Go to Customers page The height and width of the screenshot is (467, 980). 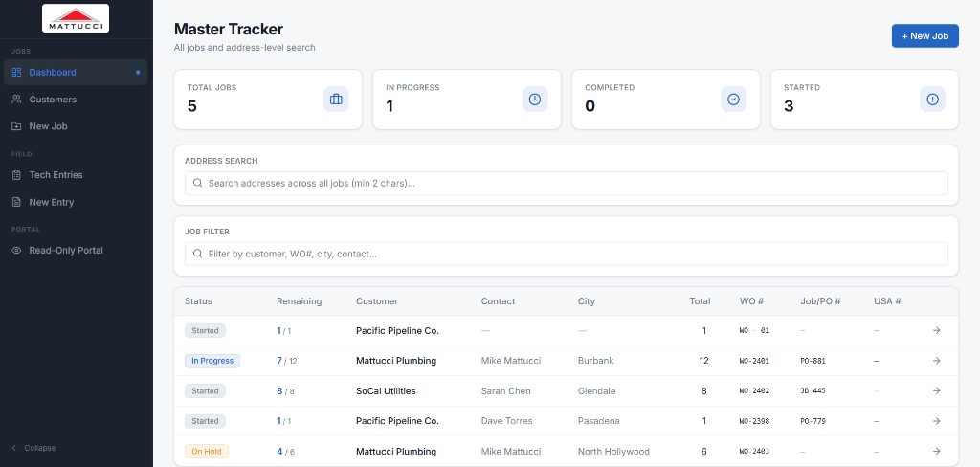coord(76,99)
